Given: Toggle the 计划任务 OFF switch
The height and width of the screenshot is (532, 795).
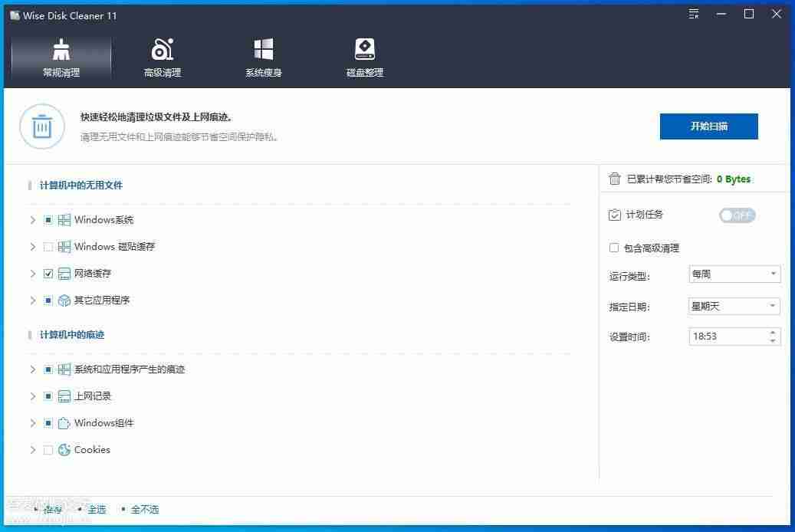Looking at the screenshot, I should pyautogui.click(x=737, y=215).
